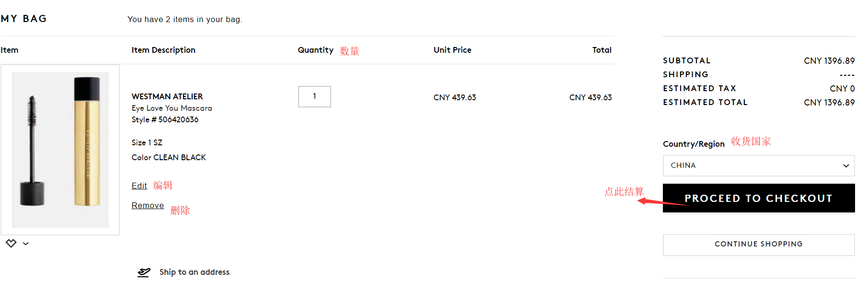868x282 pixels.
Task: Click the Size 1 SZ text
Action: (x=147, y=142)
